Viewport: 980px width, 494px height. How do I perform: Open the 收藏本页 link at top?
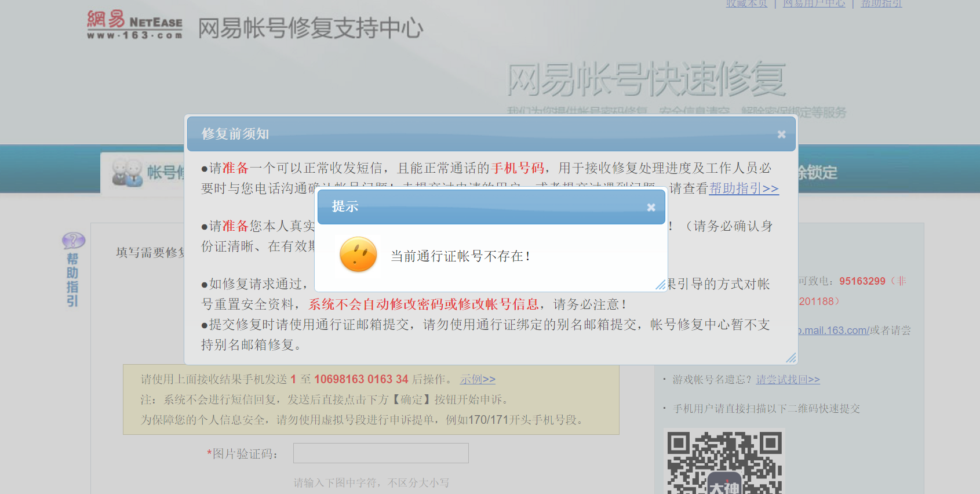pos(746,3)
